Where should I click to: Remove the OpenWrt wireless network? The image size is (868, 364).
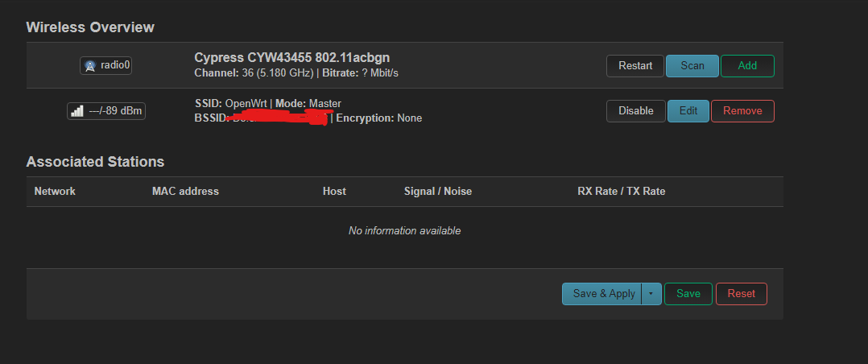click(x=742, y=111)
